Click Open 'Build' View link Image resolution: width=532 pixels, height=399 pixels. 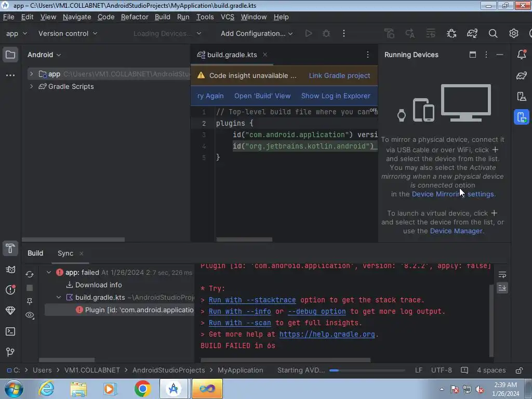(x=262, y=96)
